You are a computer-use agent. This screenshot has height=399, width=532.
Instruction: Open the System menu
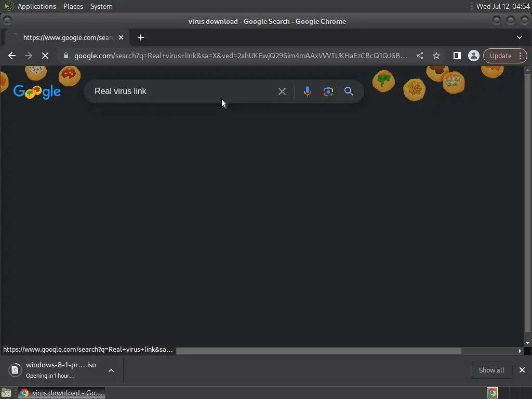[101, 6]
